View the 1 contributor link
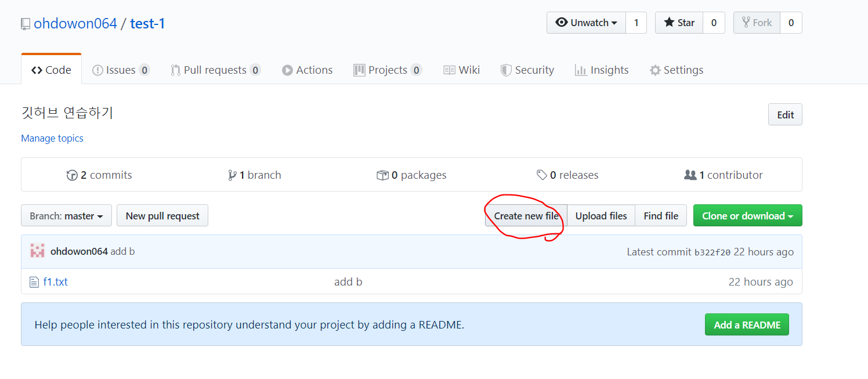This screenshot has width=868, height=379. [x=724, y=175]
